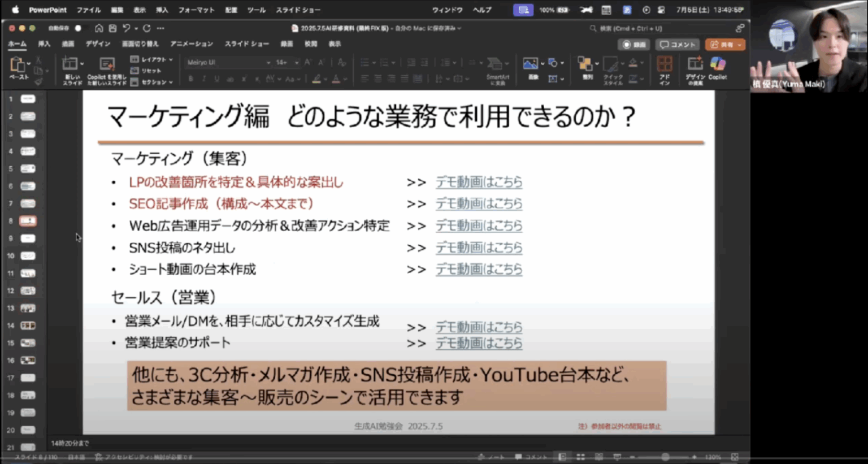Insert a picture via the 画像 icon
The width and height of the screenshot is (868, 464).
[532, 62]
